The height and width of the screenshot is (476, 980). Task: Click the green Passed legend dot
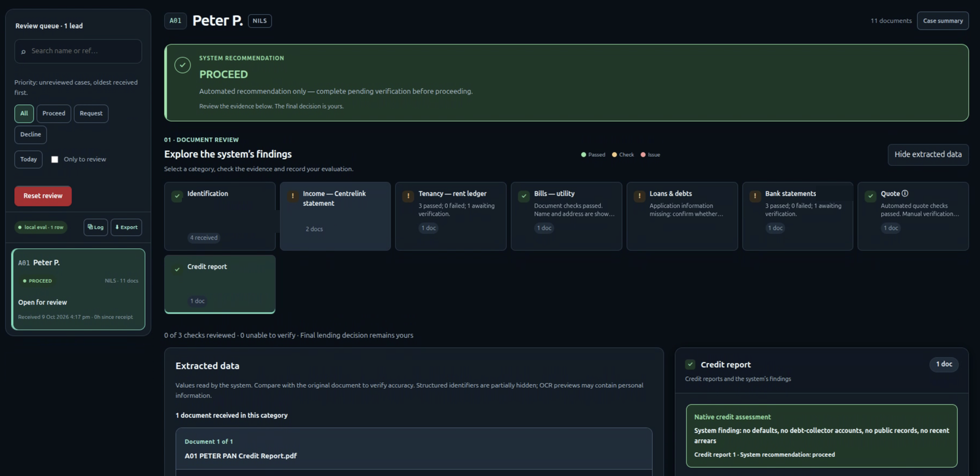tap(583, 155)
